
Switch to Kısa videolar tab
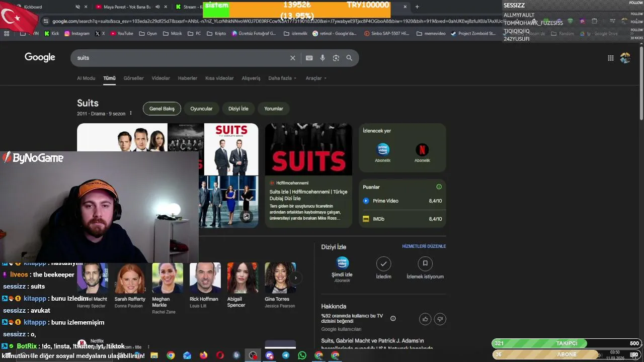[x=219, y=78]
